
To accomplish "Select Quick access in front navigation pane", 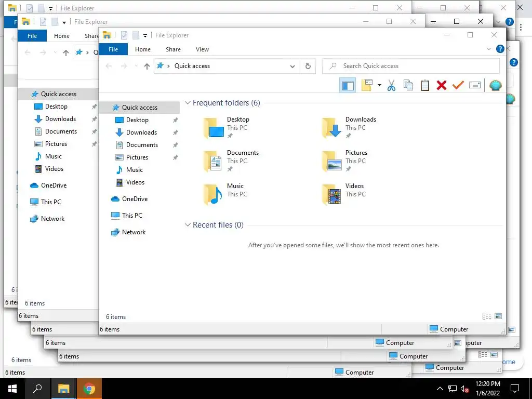I will (139, 108).
